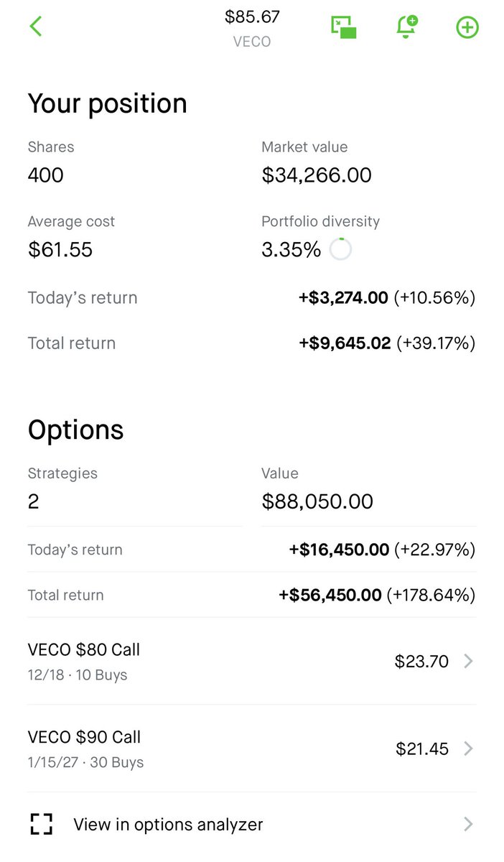Open VECO $80 Call 12/18 position
The image size is (504, 862).
(251, 661)
